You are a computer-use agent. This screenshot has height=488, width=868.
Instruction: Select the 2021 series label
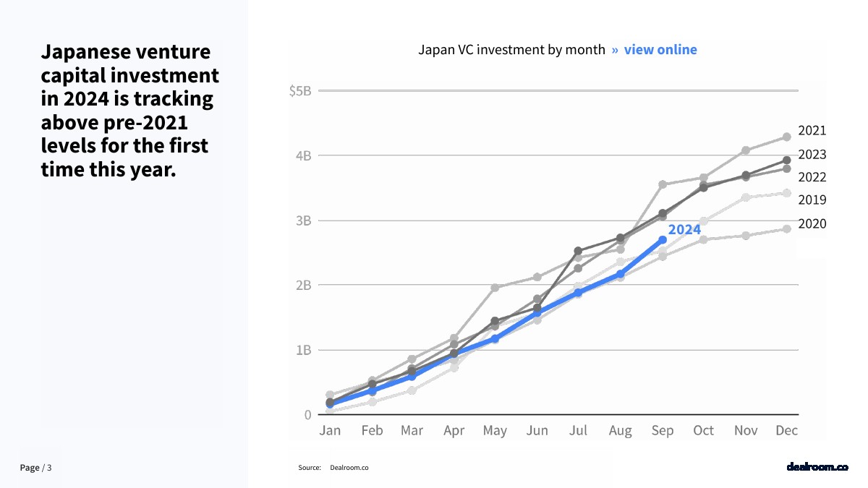812,131
